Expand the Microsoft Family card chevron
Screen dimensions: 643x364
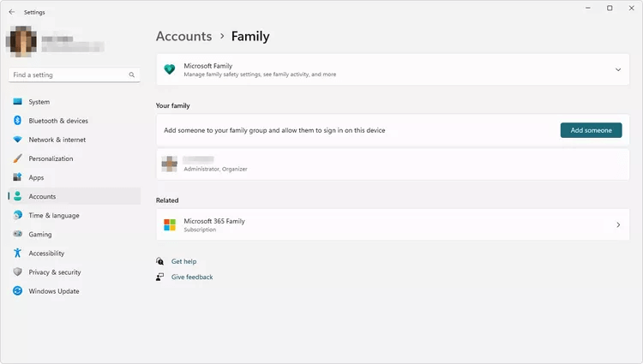click(x=618, y=69)
